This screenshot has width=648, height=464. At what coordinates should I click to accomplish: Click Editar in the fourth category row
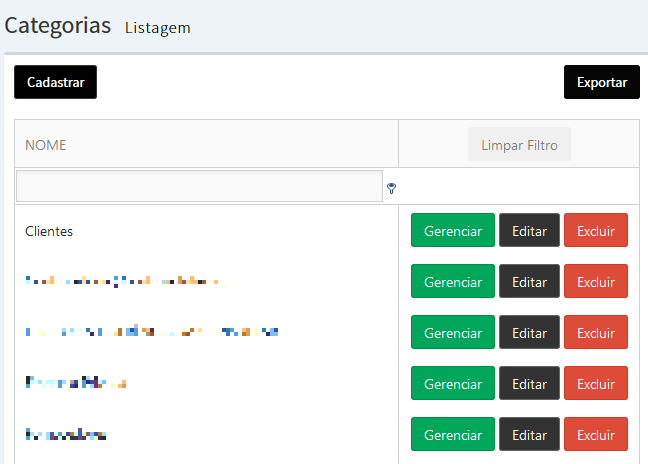tap(529, 383)
